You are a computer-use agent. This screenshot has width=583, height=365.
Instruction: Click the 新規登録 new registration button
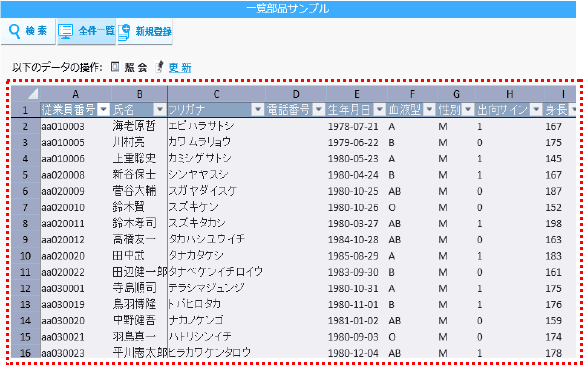145,32
